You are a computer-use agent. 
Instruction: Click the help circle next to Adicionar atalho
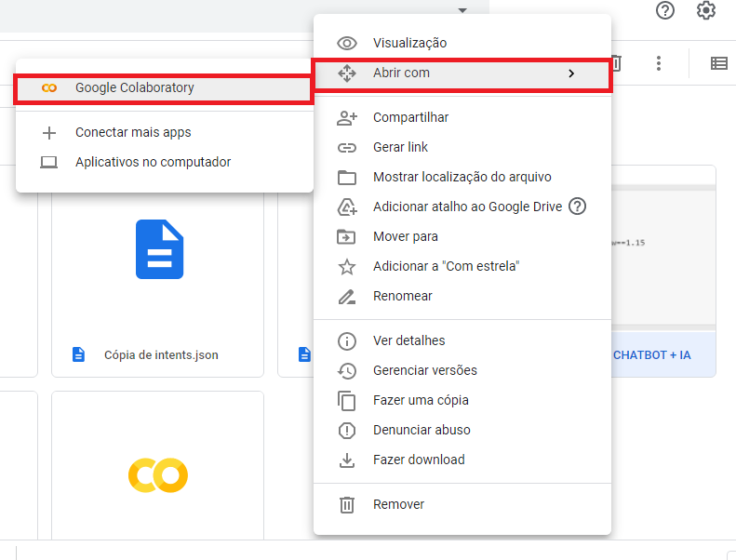(x=577, y=207)
